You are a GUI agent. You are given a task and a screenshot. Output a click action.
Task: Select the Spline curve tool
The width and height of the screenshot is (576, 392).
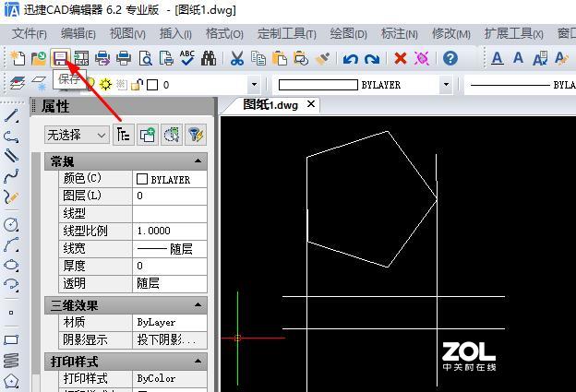point(11,176)
